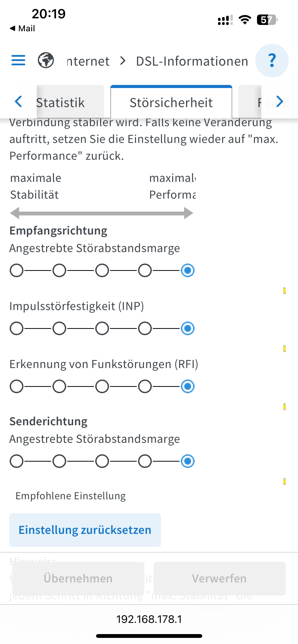Screen dimensions: 298x644
Task: Select fourth option for Senderichtung Störabstandsmarge
Action: click(x=145, y=461)
